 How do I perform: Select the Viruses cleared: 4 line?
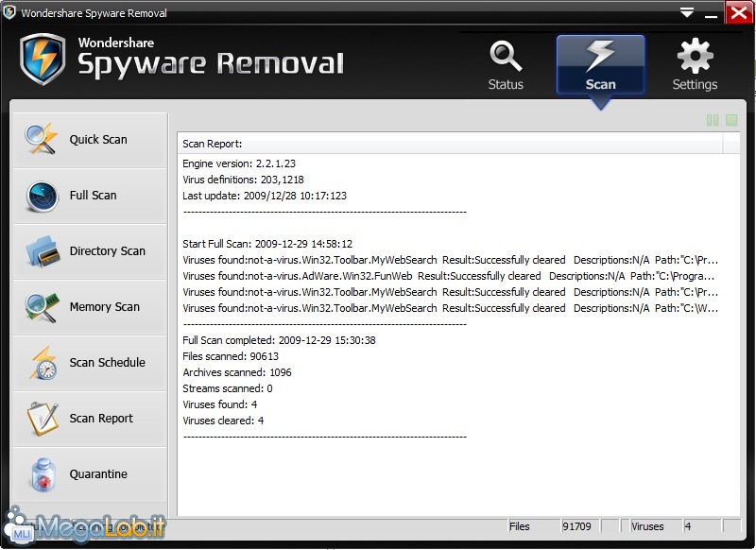(x=223, y=421)
